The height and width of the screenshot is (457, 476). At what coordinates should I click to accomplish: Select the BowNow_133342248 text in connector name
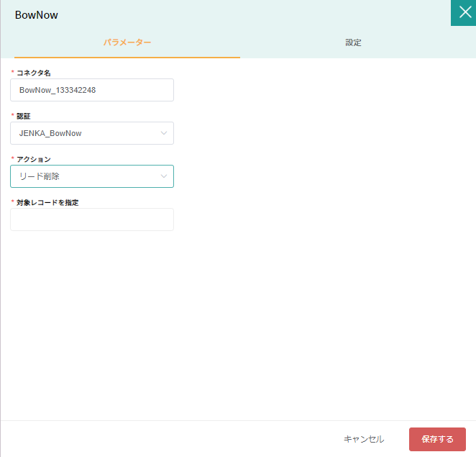coord(58,90)
